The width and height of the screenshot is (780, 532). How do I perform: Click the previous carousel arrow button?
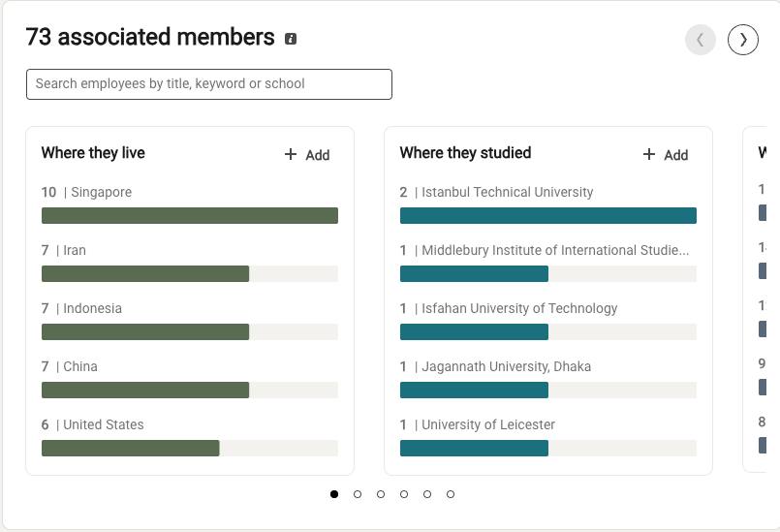[x=700, y=40]
